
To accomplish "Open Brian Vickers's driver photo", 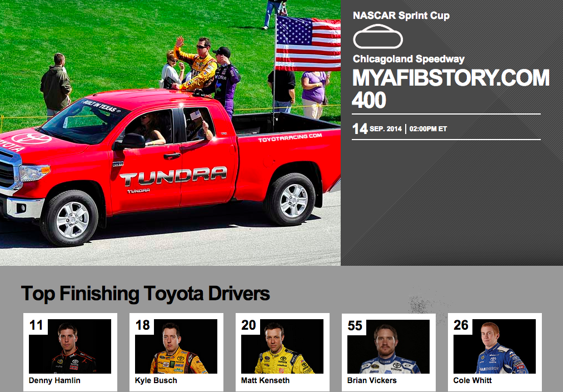I will tap(388, 346).
